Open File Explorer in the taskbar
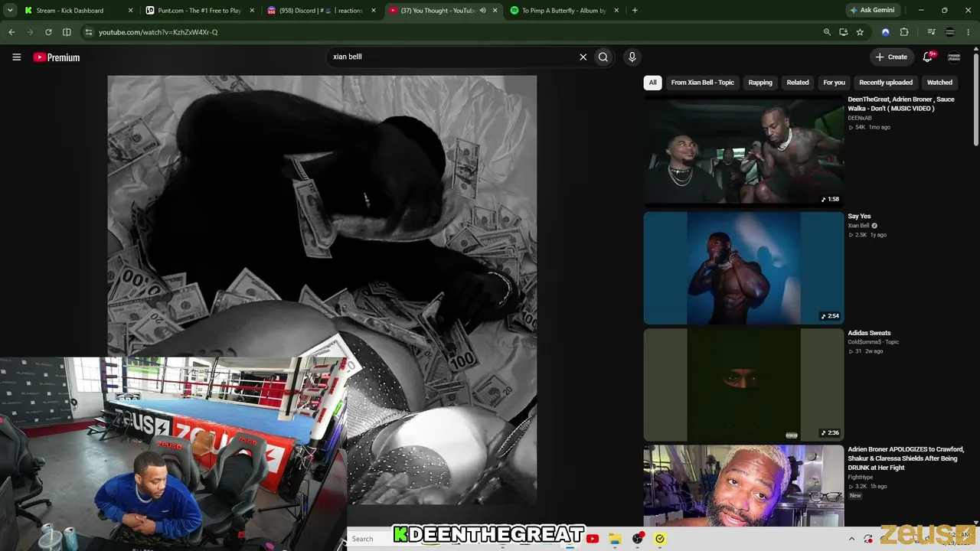 point(615,539)
